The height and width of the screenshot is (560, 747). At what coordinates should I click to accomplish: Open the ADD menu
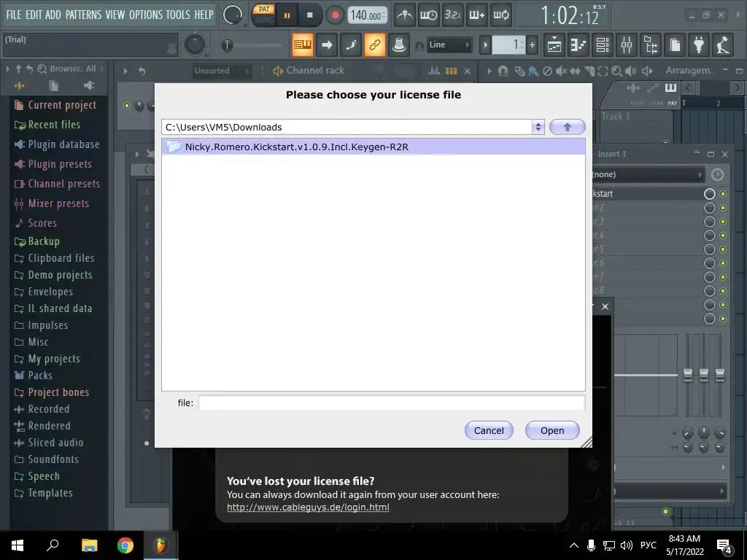click(53, 15)
